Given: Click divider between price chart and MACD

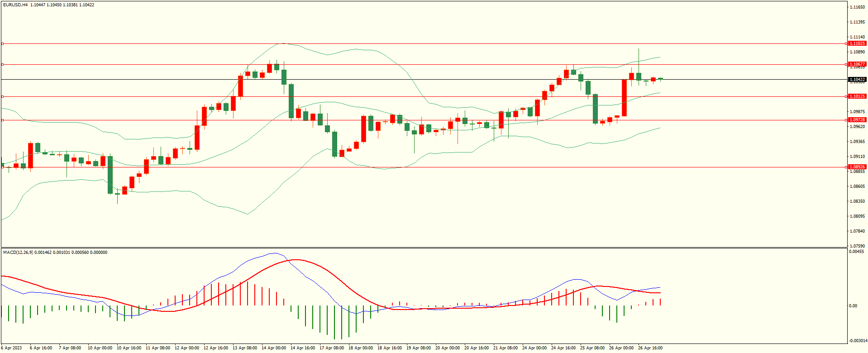Looking at the screenshot, I should (423, 248).
